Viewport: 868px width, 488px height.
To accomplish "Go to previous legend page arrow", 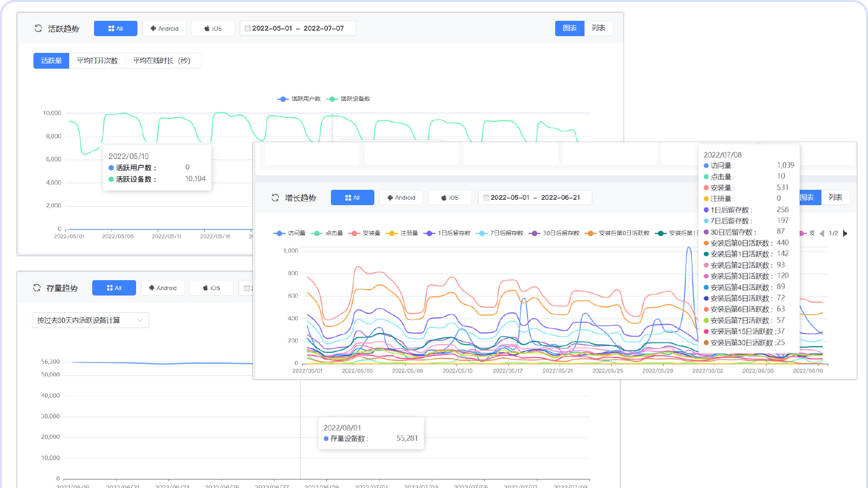I will (822, 234).
